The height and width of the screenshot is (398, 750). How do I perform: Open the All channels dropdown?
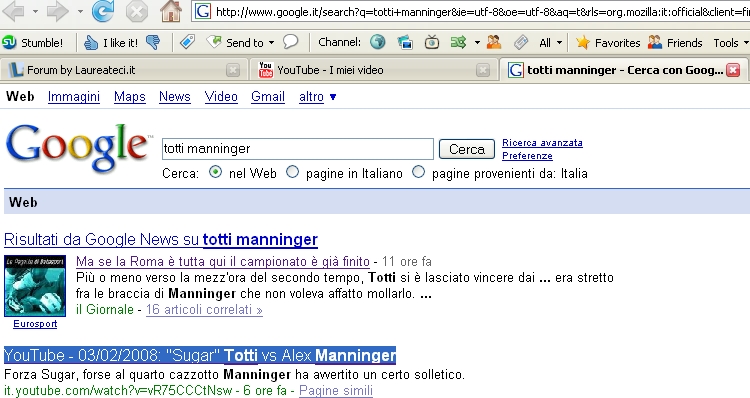tap(551, 43)
